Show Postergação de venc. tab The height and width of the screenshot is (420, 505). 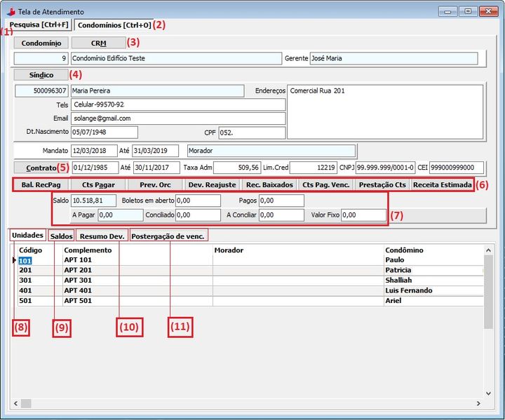(x=169, y=236)
